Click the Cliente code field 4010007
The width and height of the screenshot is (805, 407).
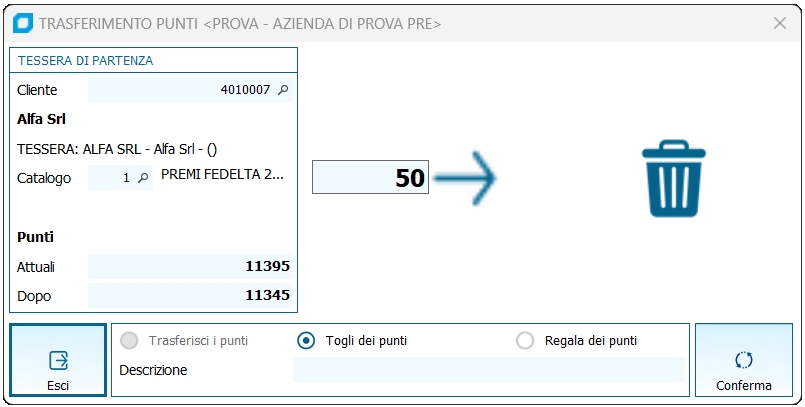180,90
